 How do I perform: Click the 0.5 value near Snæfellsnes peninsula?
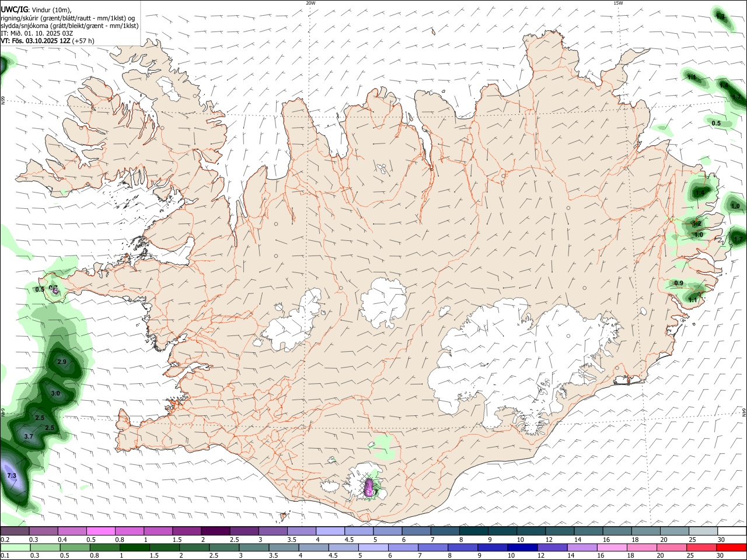click(40, 289)
